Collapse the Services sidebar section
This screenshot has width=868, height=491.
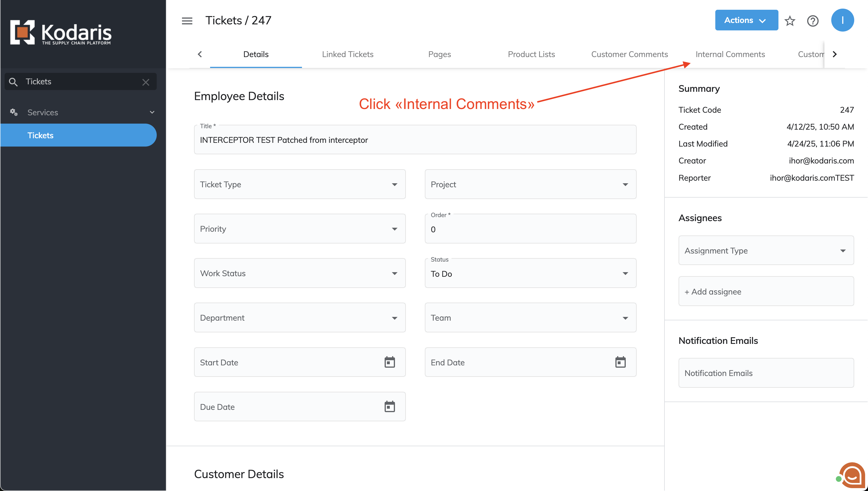152,112
